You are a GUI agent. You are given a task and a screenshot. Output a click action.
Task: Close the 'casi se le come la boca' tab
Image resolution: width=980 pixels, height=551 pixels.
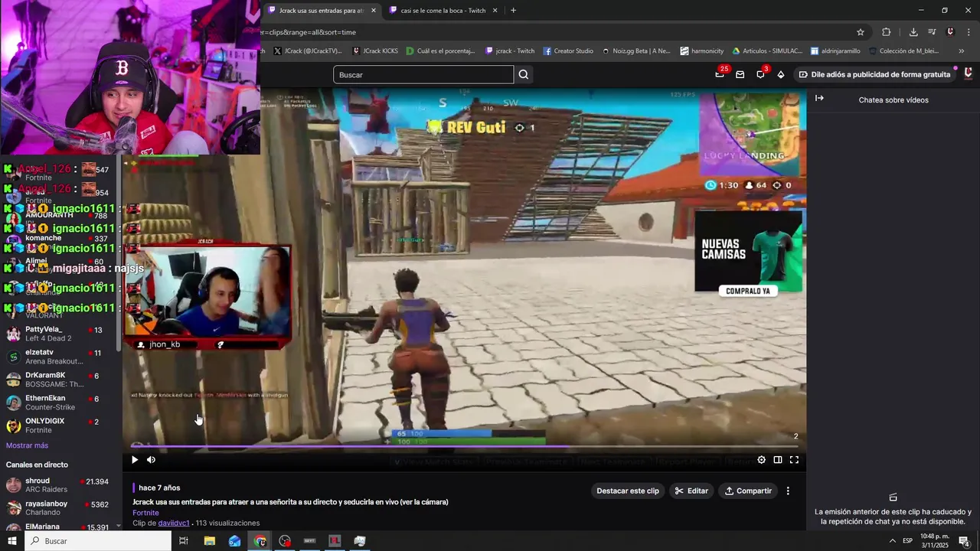click(x=495, y=11)
